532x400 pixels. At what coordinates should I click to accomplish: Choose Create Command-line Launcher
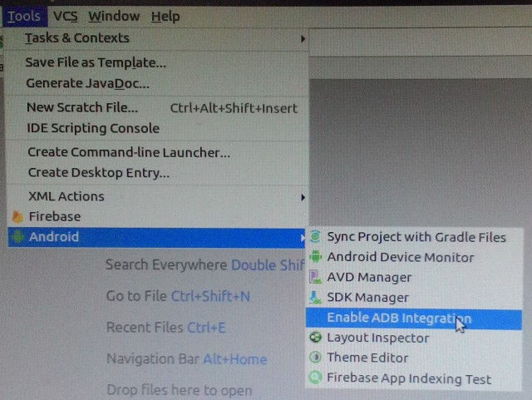coord(157,152)
